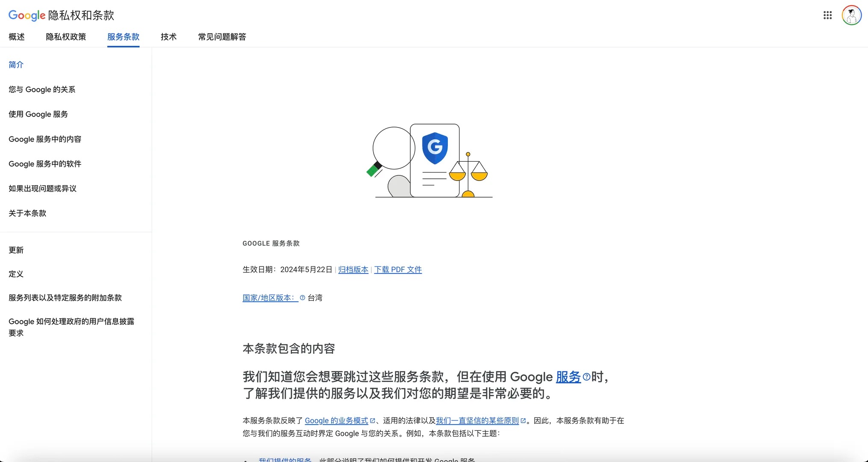Open the Google apps grid icon
Viewport: 868px width, 462px height.
tap(827, 15)
